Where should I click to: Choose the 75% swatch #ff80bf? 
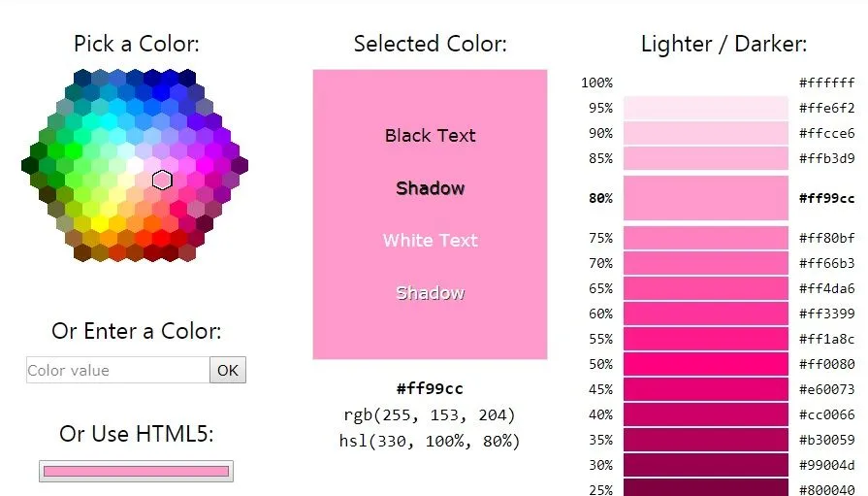click(706, 238)
